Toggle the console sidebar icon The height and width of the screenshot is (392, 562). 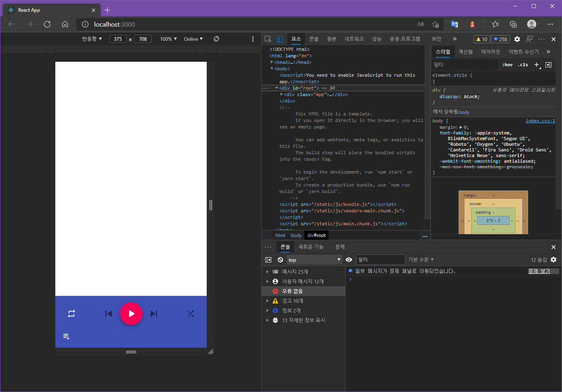(x=268, y=260)
